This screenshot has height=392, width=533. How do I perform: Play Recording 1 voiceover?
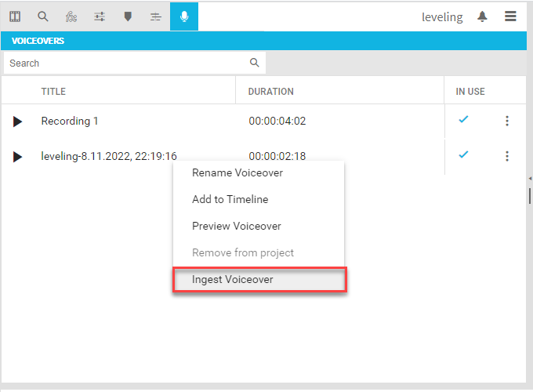17,122
